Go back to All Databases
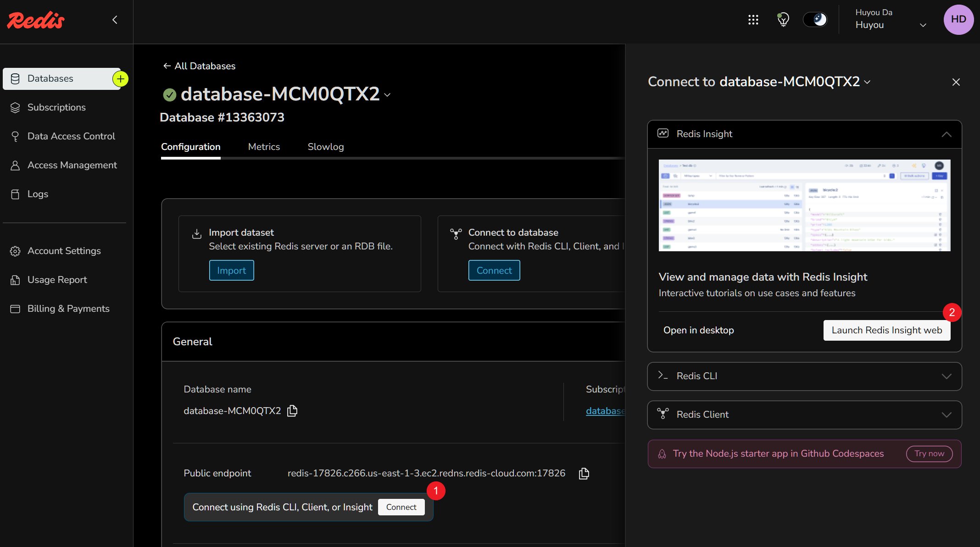980x547 pixels. pyautogui.click(x=199, y=66)
